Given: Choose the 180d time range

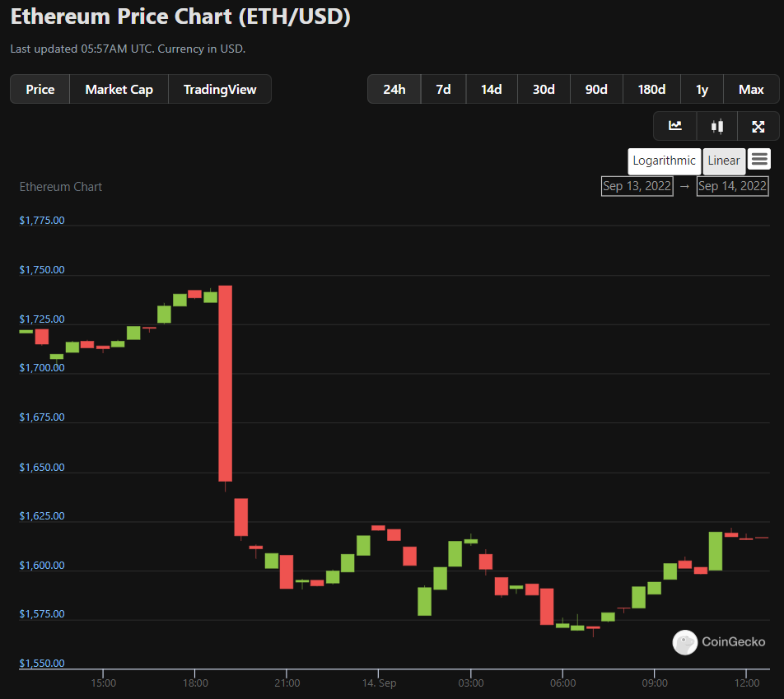Looking at the screenshot, I should [x=651, y=90].
